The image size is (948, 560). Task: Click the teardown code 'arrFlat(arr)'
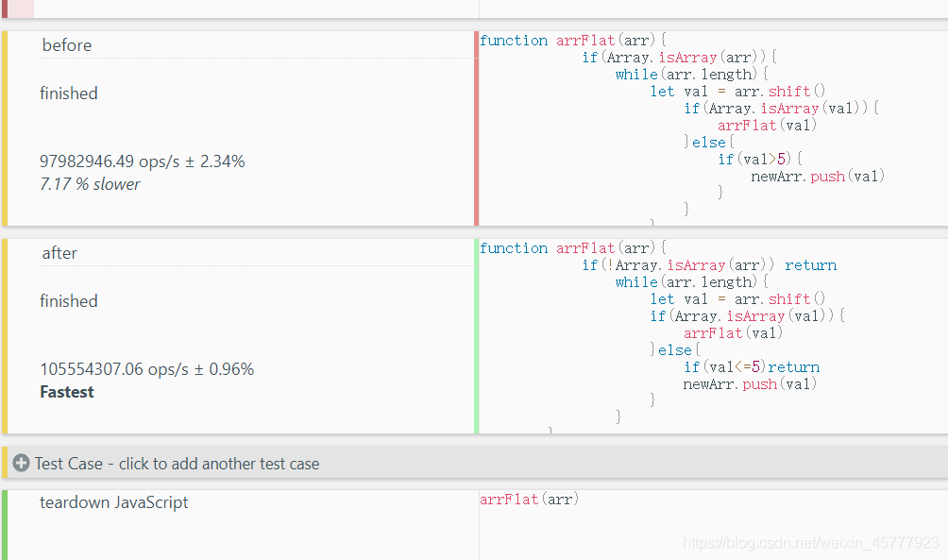pos(529,500)
